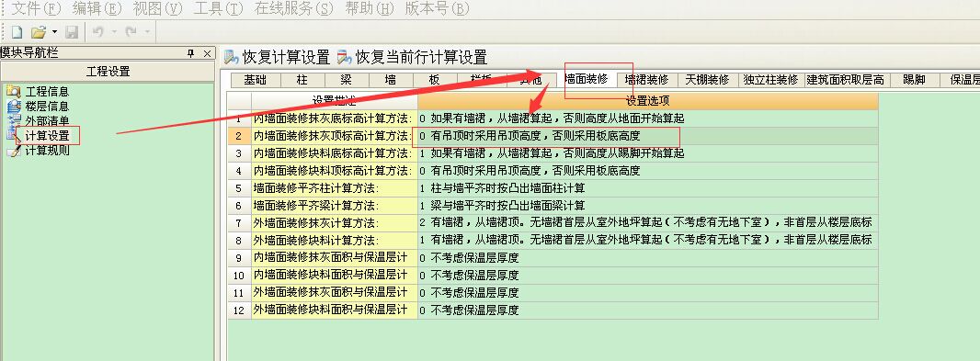Click the 外部清单 list icon

click(x=13, y=120)
